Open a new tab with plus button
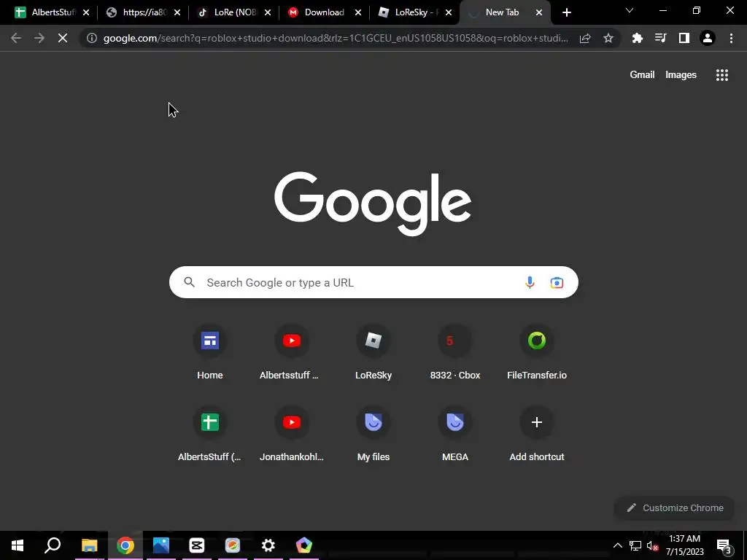 click(x=566, y=12)
